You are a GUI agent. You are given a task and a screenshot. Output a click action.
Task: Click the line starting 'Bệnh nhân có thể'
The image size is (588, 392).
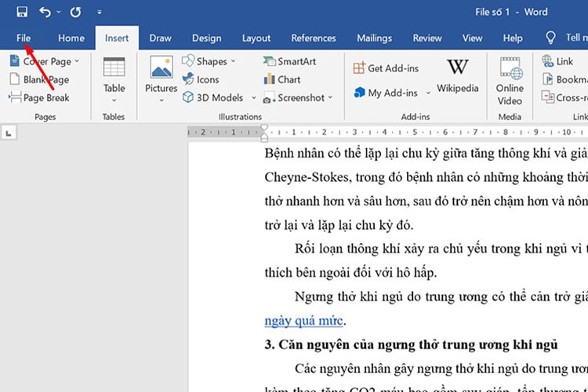click(426, 154)
